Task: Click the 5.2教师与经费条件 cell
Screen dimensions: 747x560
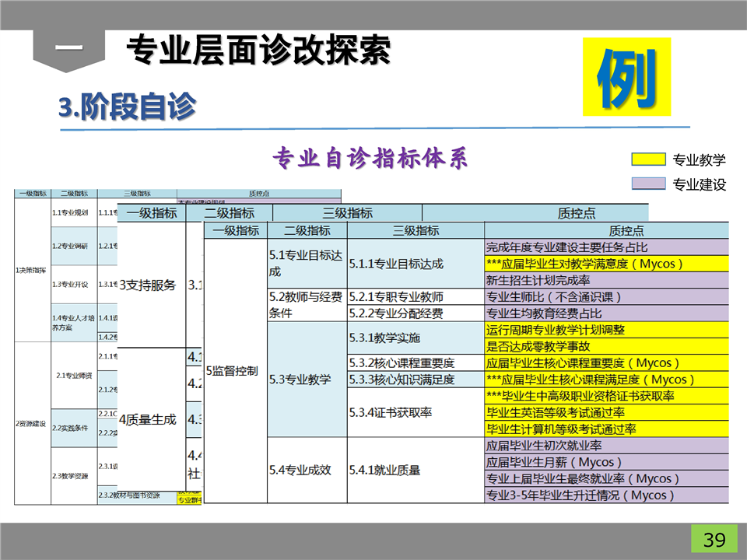Action: (x=307, y=305)
